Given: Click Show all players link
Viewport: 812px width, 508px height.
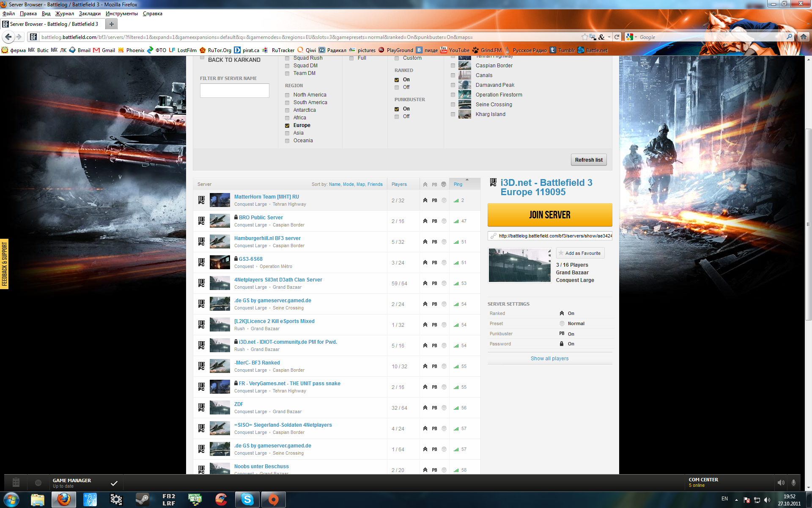Looking at the screenshot, I should [550, 359].
